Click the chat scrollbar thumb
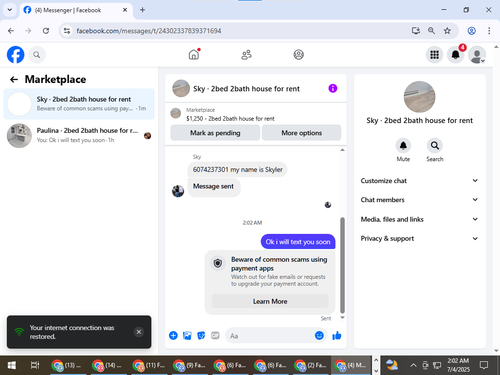This screenshot has width=500, height=375. point(342,265)
